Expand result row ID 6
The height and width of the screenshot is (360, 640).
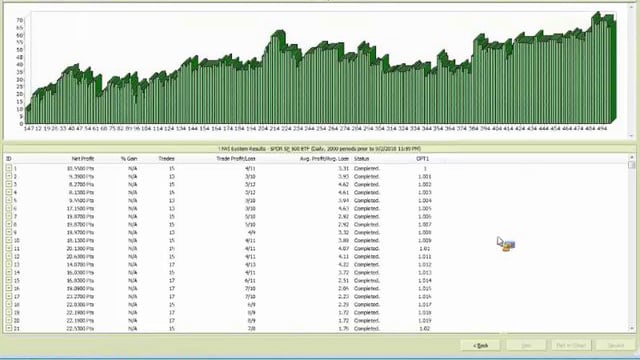(x=9, y=208)
